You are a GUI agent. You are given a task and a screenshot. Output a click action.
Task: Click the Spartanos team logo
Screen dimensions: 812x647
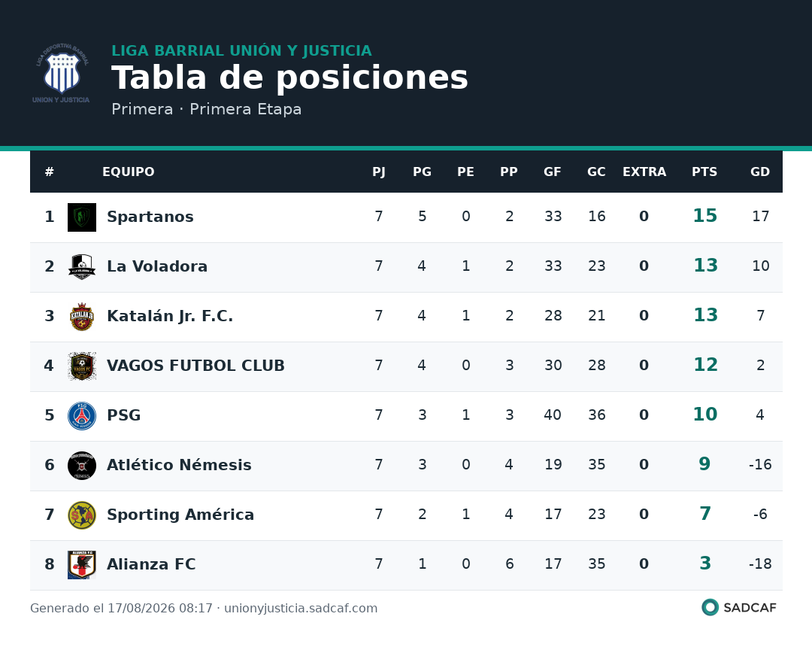tap(82, 217)
